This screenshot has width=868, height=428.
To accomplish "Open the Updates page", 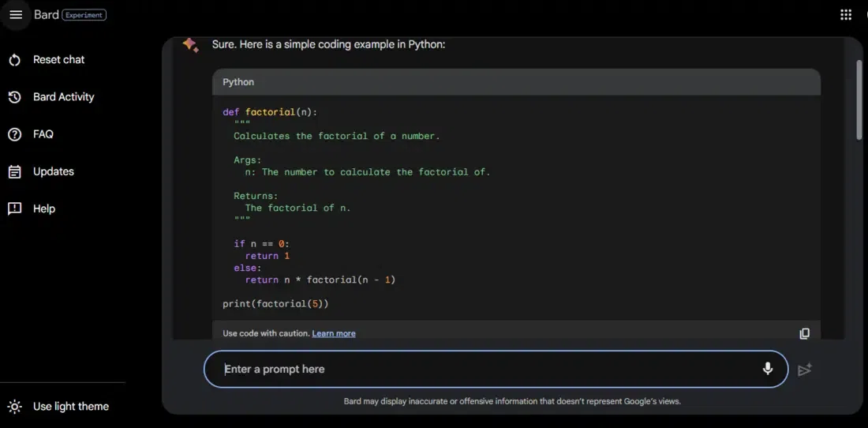I will pyautogui.click(x=53, y=171).
